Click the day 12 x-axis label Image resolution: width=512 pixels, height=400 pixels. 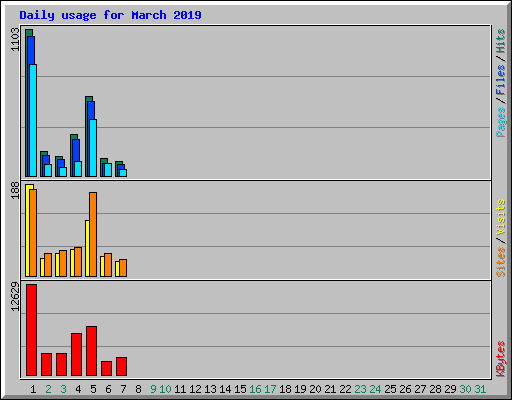(x=195, y=389)
